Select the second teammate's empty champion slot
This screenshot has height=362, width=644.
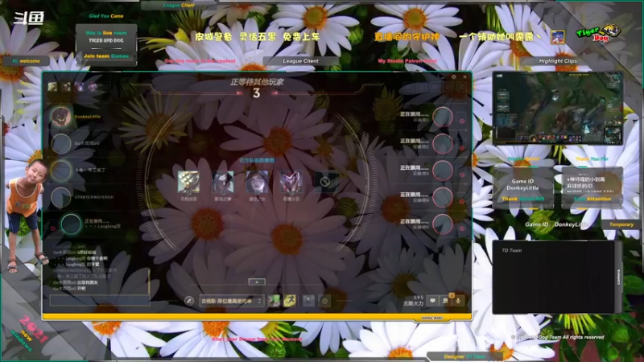61,144
